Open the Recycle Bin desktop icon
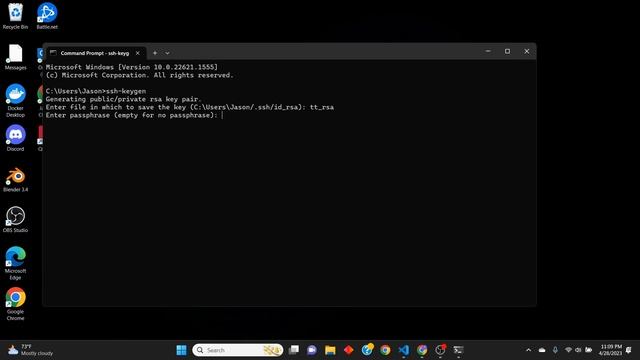Screen dimensions: 640x360 click(15, 16)
